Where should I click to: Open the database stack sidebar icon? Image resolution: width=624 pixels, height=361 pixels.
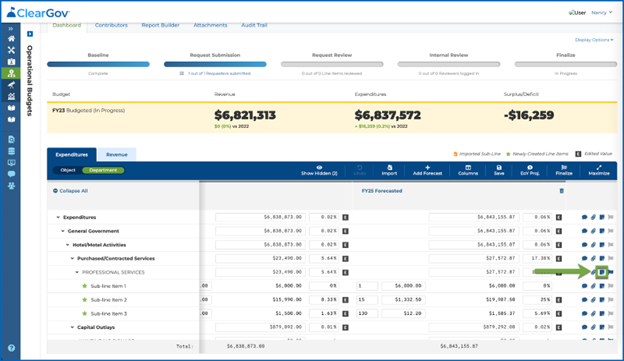(x=11, y=151)
